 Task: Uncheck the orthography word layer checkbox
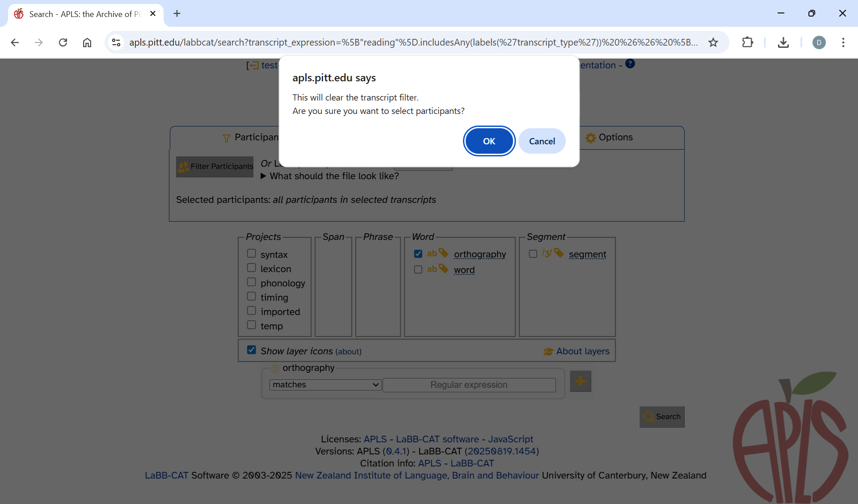coord(418,254)
